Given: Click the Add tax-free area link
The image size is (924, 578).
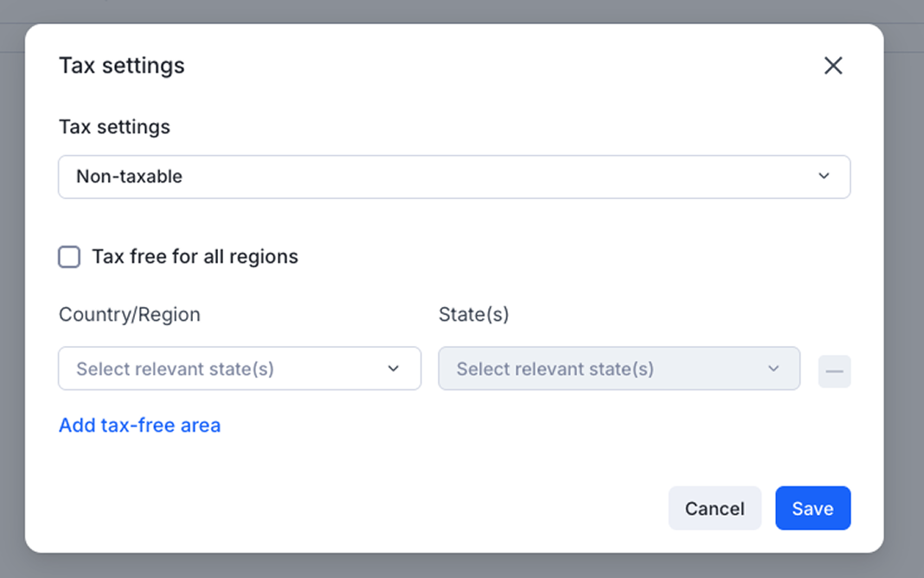Looking at the screenshot, I should coord(139,425).
